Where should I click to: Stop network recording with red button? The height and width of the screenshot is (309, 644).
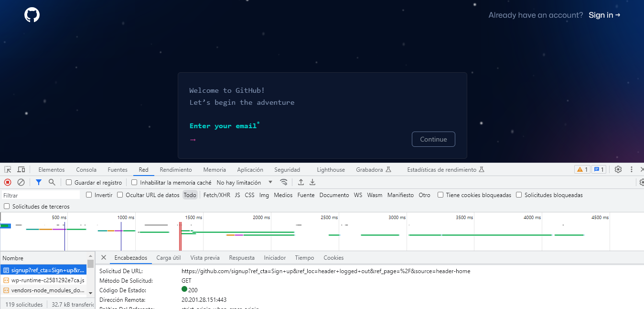pos(8,182)
